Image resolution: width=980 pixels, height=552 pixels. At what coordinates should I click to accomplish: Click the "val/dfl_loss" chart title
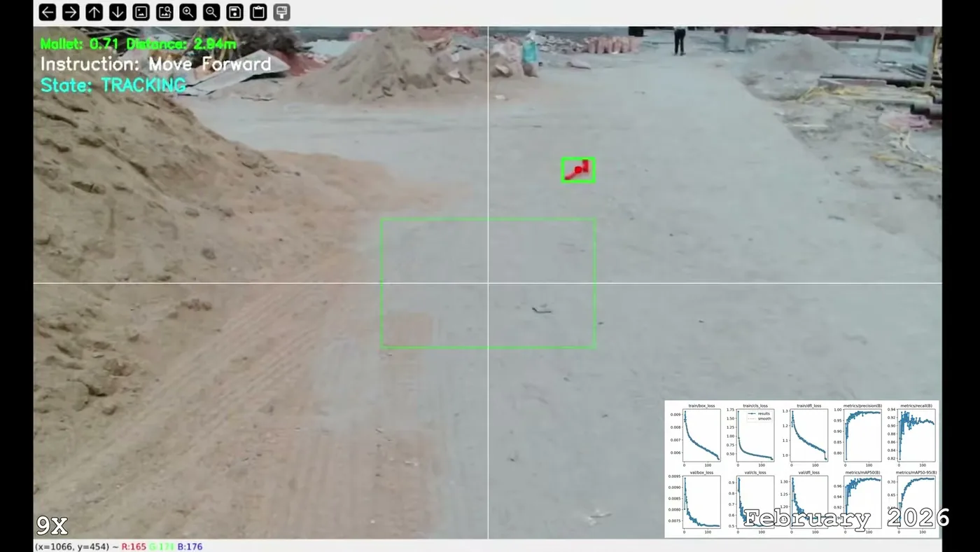click(809, 473)
